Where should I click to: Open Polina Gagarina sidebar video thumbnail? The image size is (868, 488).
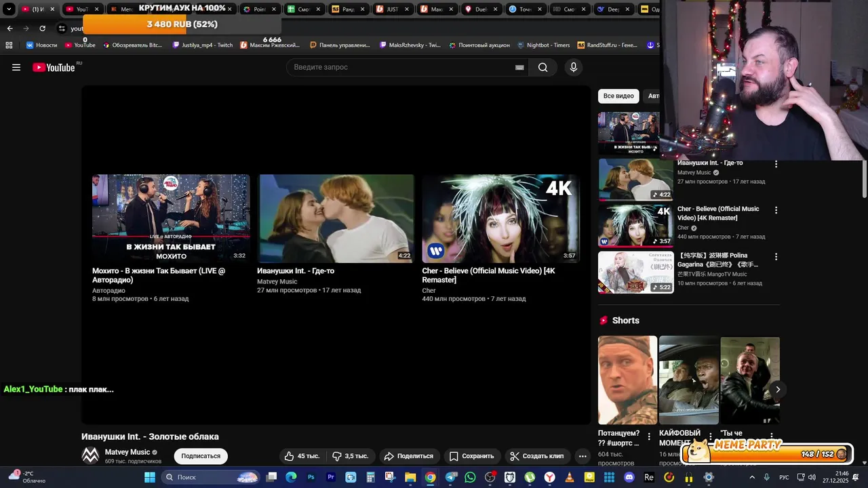pos(635,272)
